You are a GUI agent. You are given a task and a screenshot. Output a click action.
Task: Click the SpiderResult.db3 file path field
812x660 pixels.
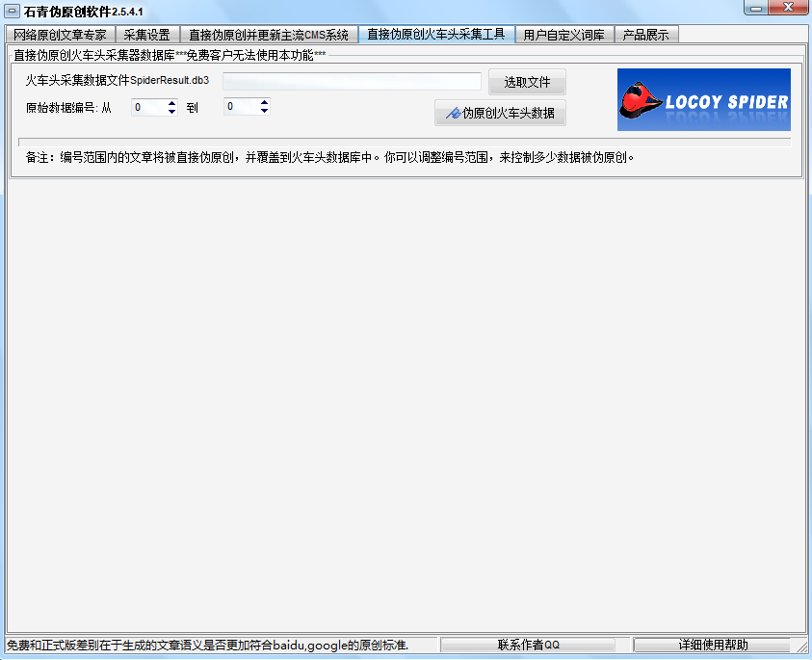[x=353, y=81]
